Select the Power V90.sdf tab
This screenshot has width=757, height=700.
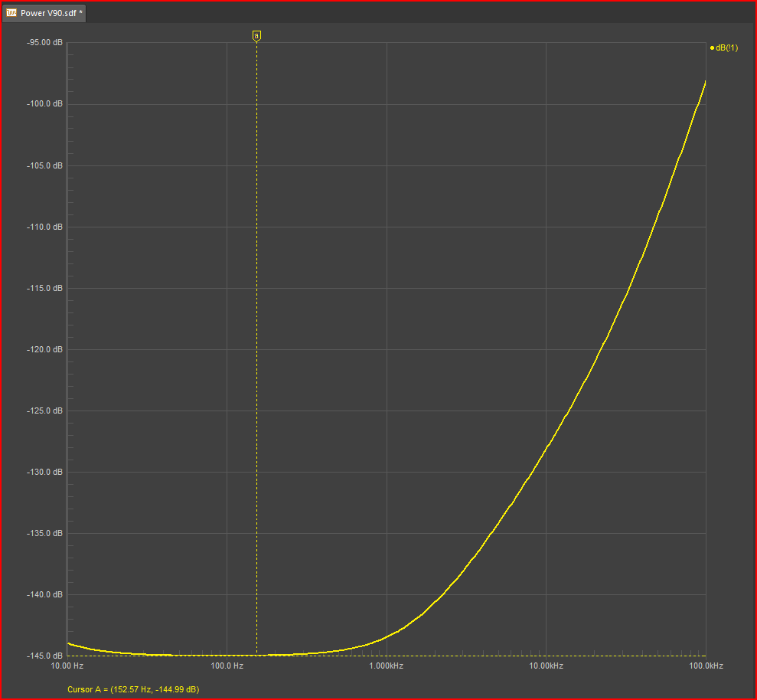point(44,13)
